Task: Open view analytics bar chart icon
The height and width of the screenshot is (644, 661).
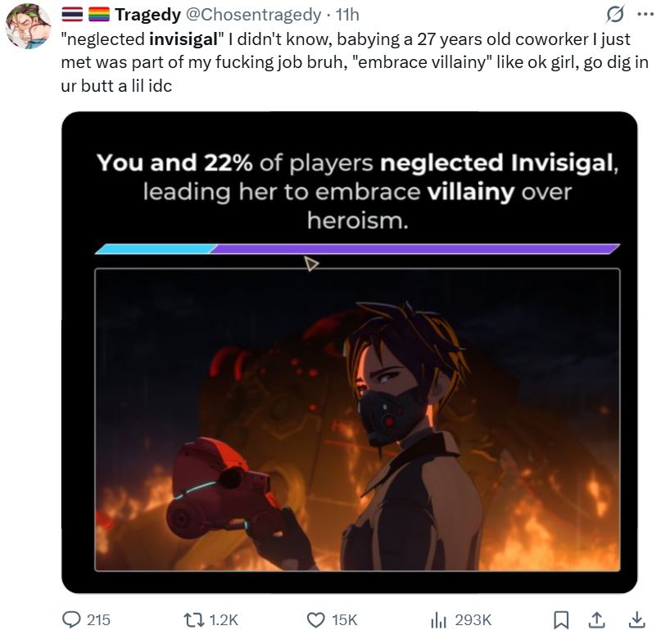Action: click(438, 620)
